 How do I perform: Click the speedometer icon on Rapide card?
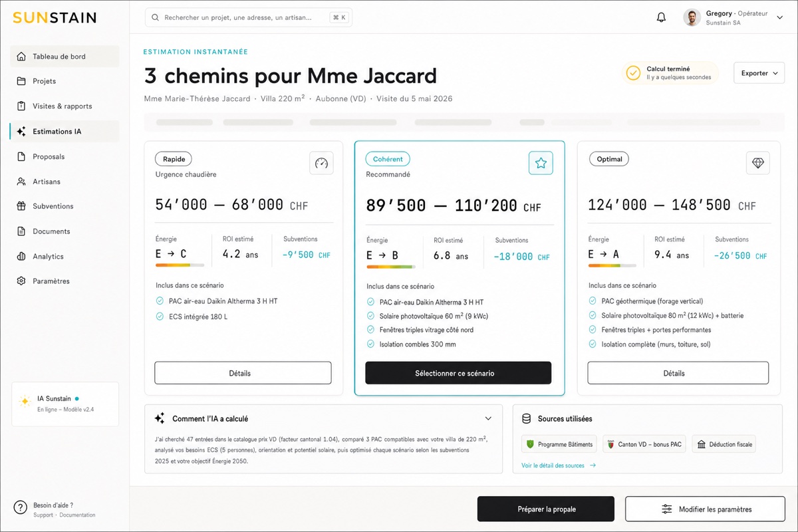tap(321, 163)
